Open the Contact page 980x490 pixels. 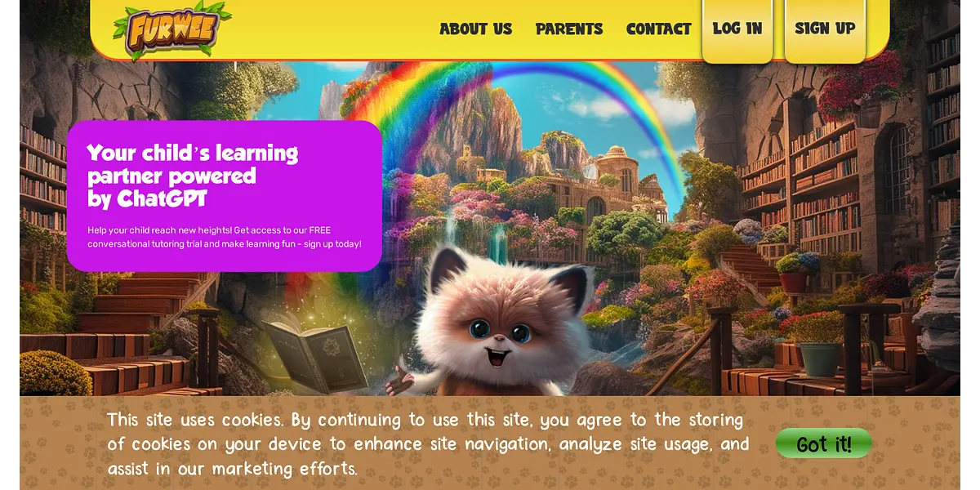pyautogui.click(x=658, y=29)
